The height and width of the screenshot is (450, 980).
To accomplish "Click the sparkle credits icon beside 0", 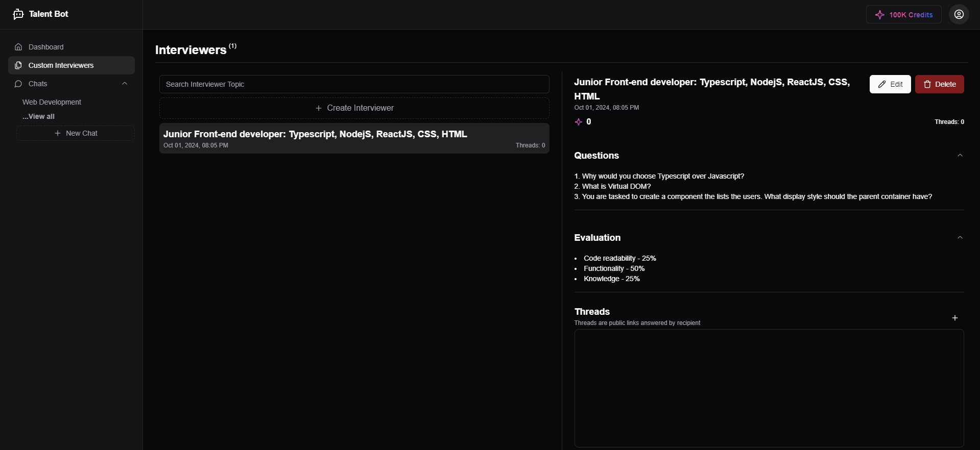I will (x=578, y=122).
